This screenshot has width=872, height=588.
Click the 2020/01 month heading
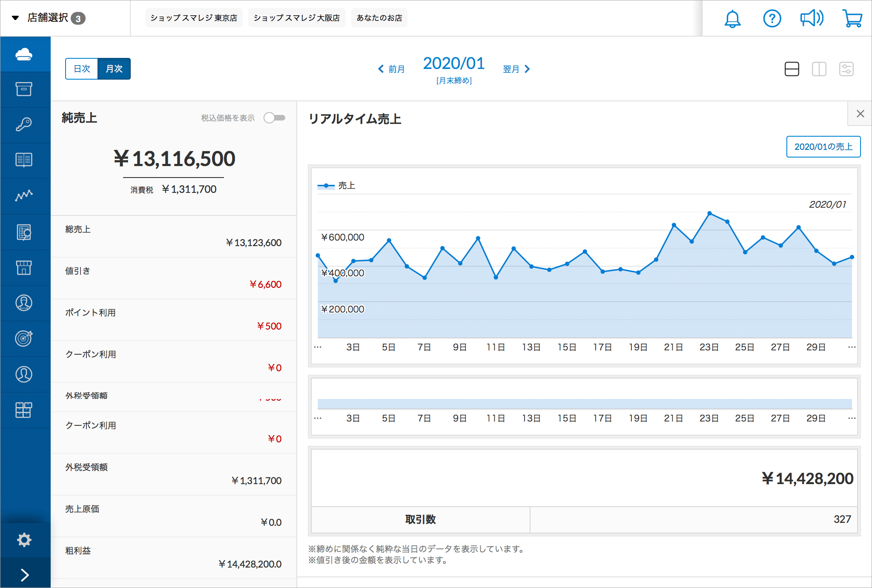coord(454,63)
